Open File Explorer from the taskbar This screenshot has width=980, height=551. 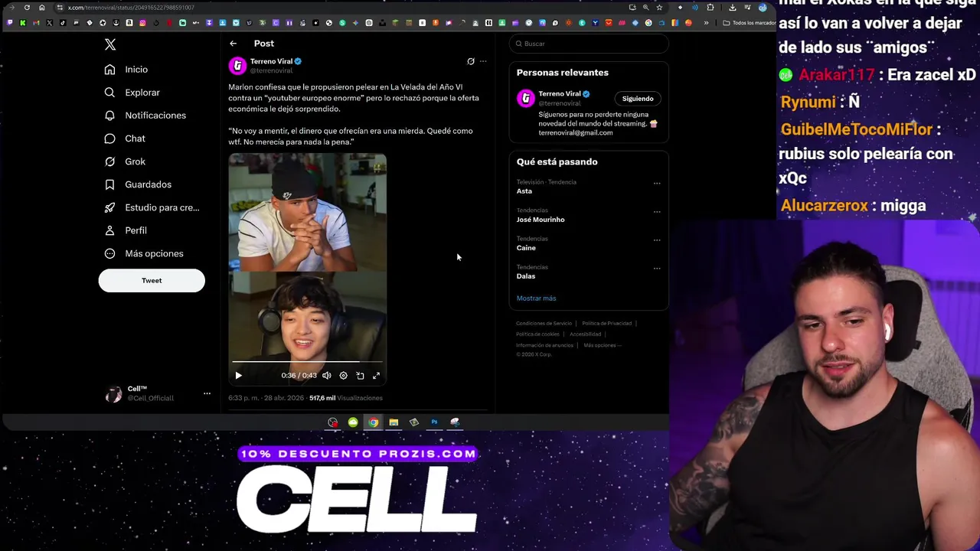[394, 422]
